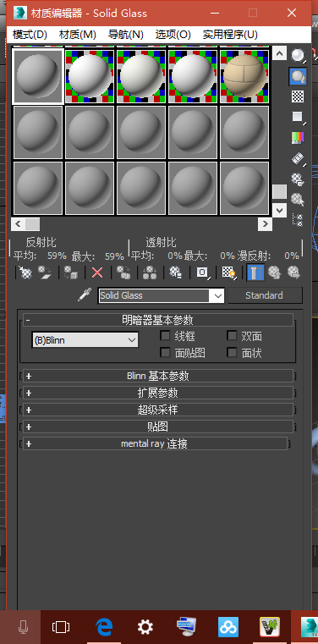318x644 pixels.
Task: Click the Make Material Copy icon
Action: pyautogui.click(x=123, y=272)
